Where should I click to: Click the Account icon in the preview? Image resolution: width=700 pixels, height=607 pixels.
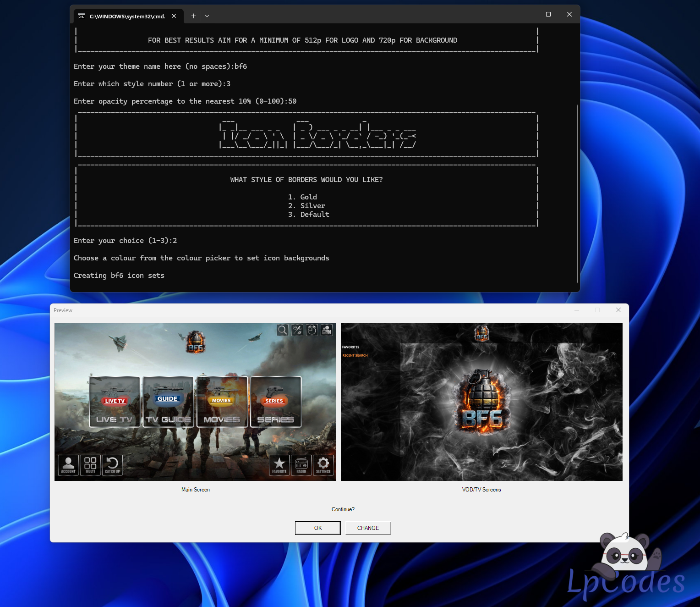(68, 465)
